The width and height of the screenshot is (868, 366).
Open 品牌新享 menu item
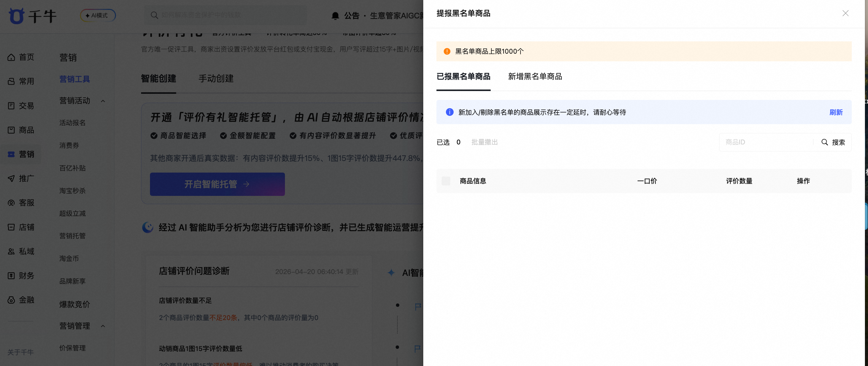[72, 281]
